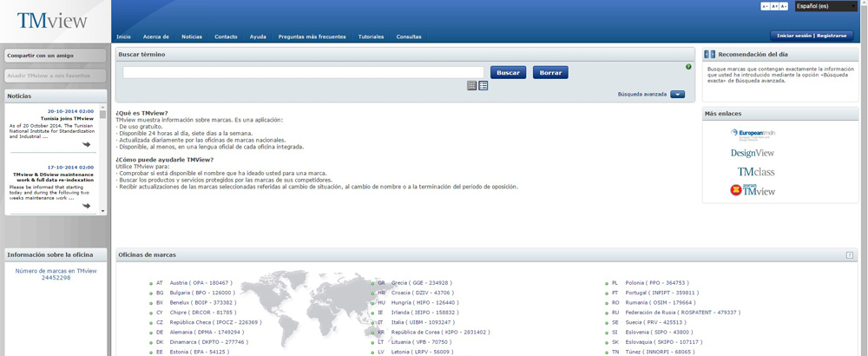
Task: Click the help icon in Oficinas de marcas header
Action: coord(850,255)
